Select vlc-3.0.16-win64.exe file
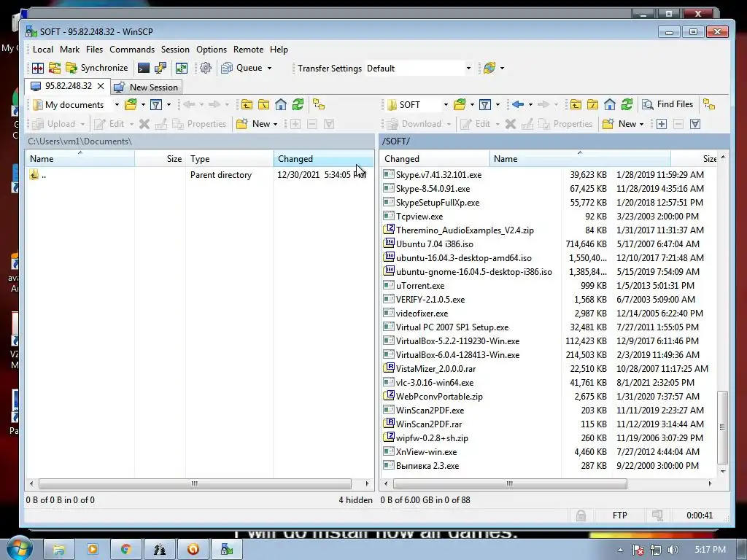This screenshot has height=560, width=747. point(435,382)
